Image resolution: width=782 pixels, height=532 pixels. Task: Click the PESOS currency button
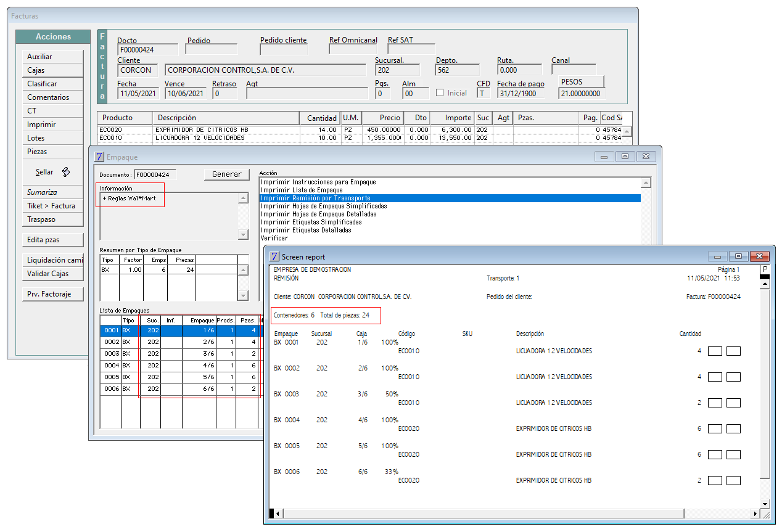click(x=582, y=81)
